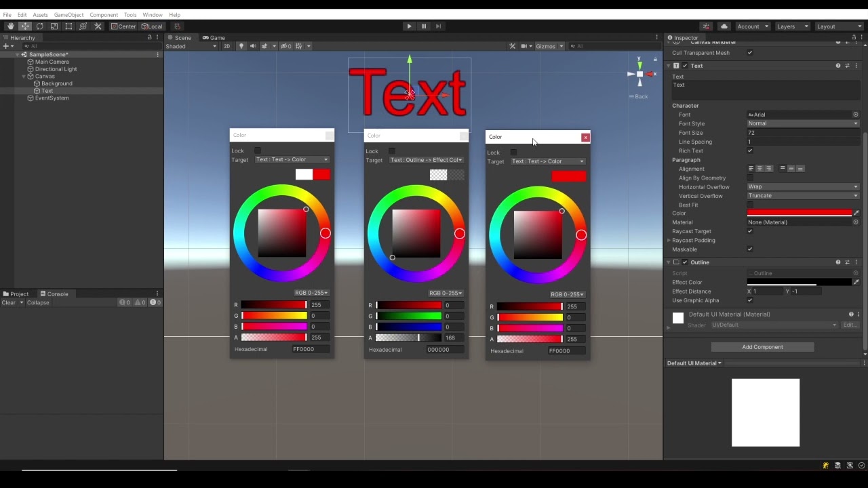Toggle Cull Transparent Mesh checkbox
This screenshot has height=488, width=868.
[x=750, y=53]
